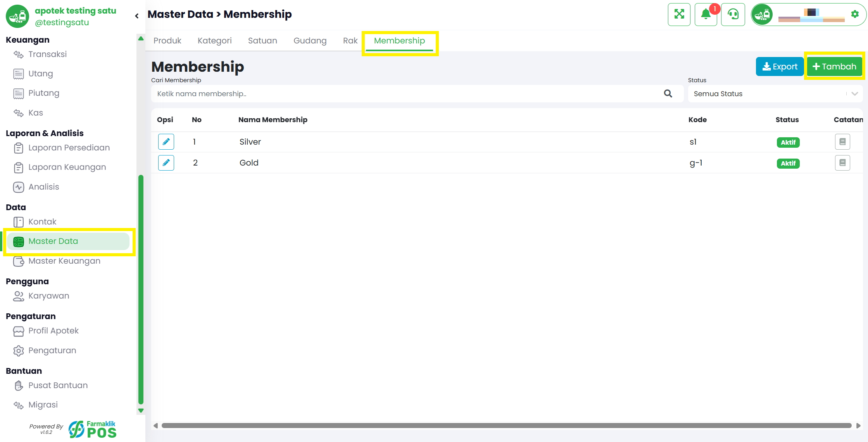Open the notifications bell icon
The image size is (868, 442).
click(706, 14)
